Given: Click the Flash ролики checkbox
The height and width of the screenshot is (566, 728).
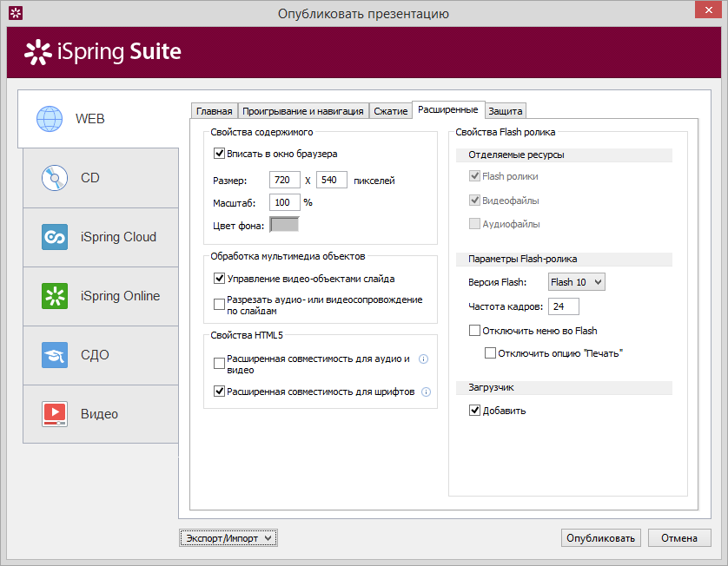Looking at the screenshot, I should point(474,176).
